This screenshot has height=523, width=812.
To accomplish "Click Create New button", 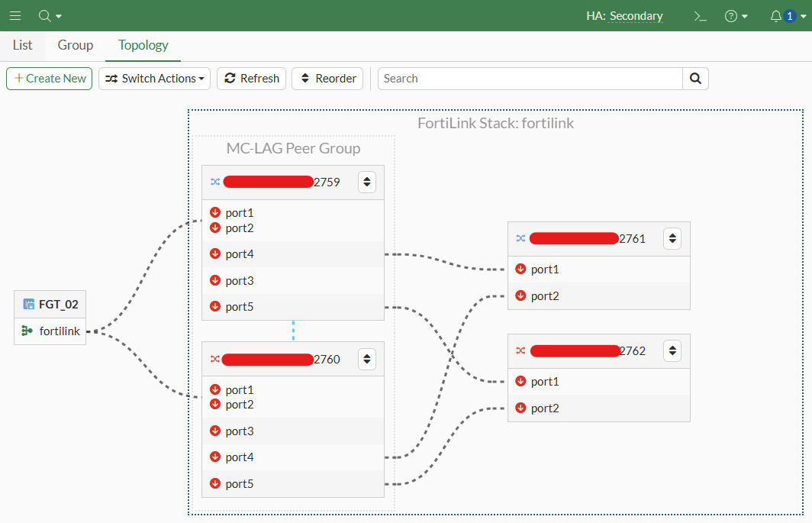I will tap(49, 79).
